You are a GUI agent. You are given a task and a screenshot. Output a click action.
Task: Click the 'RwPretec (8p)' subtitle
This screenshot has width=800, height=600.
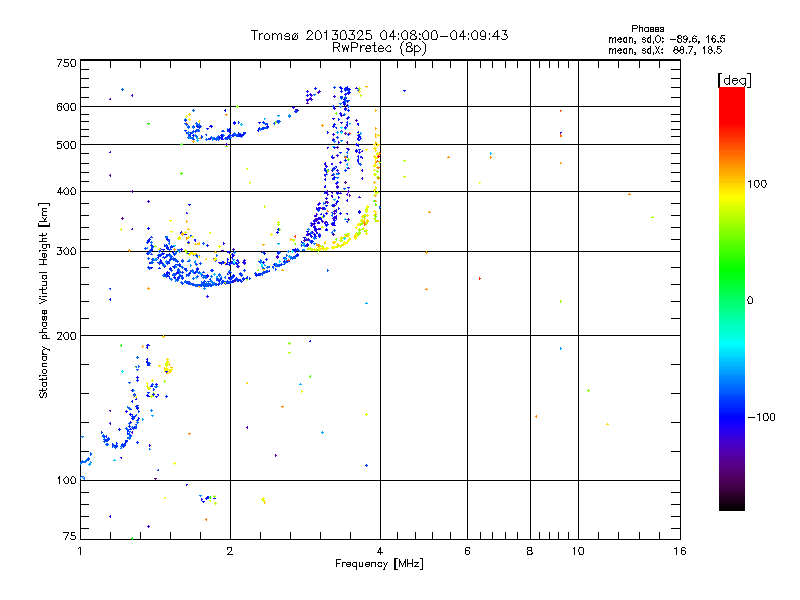pos(379,48)
